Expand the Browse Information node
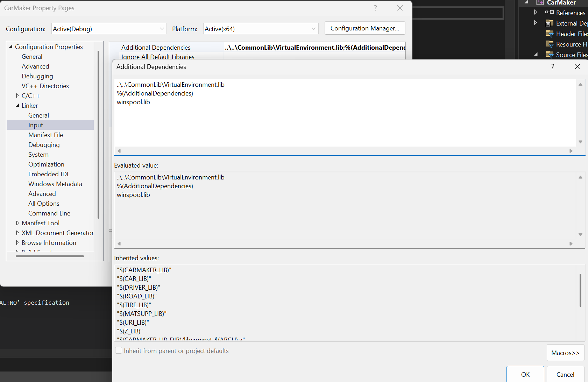The image size is (588, 382). coord(17,242)
